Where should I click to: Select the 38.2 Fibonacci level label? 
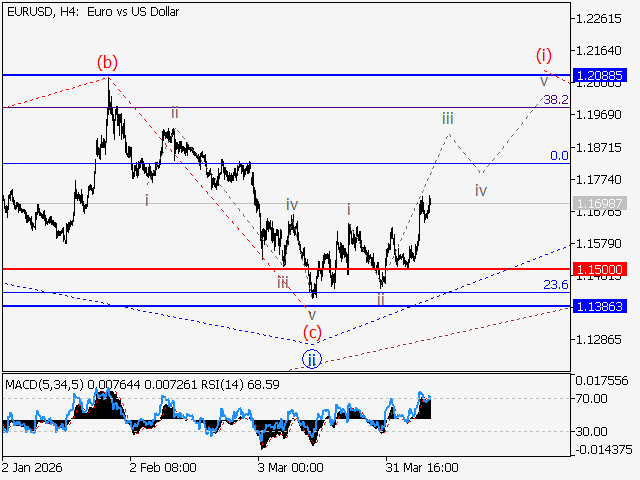555,100
